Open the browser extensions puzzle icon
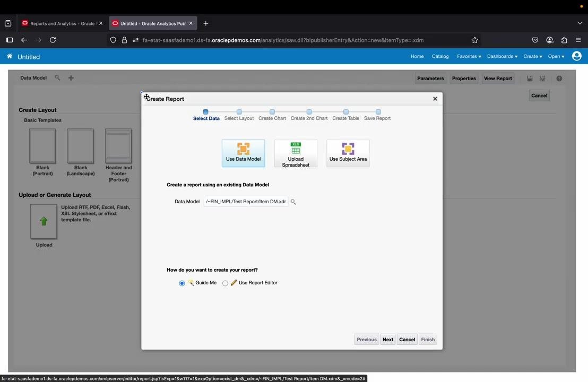 tap(564, 40)
